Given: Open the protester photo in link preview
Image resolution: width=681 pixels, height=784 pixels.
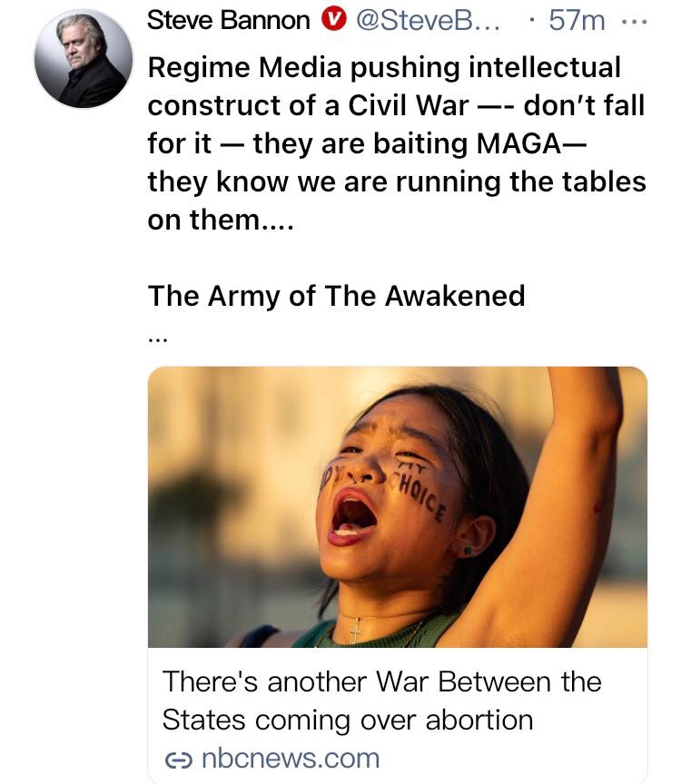Looking at the screenshot, I should (x=397, y=506).
